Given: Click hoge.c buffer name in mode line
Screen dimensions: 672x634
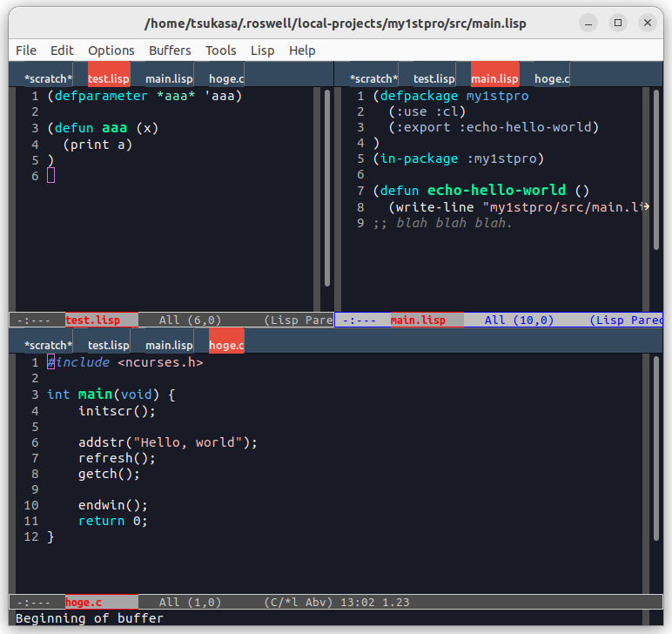Looking at the screenshot, I should point(84,603).
